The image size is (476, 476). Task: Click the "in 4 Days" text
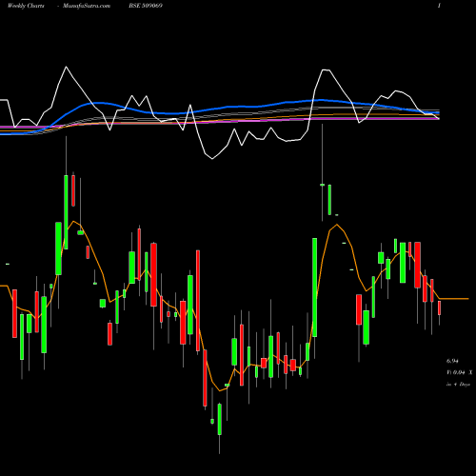coord(458,384)
